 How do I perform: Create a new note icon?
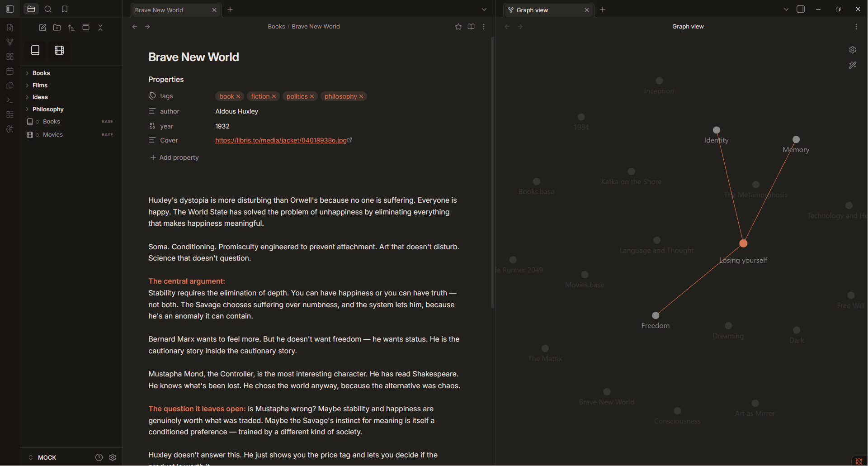[42, 28]
